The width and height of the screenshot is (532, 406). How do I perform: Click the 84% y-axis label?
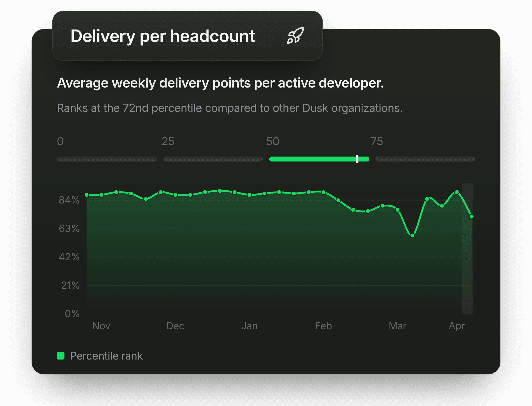point(69,200)
